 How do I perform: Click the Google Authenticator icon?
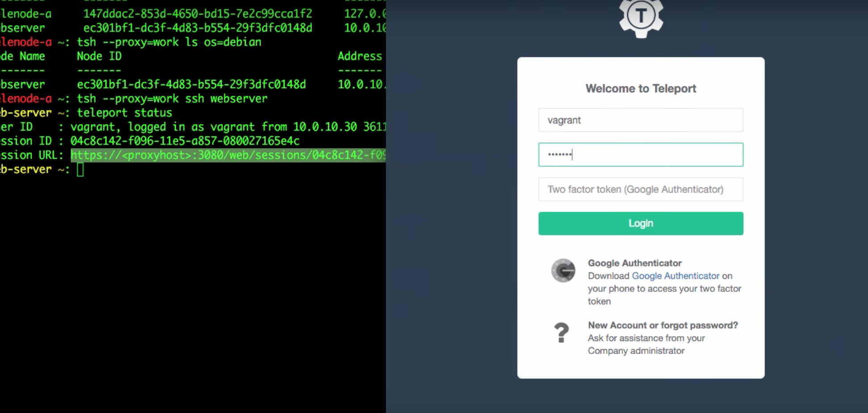coord(563,270)
